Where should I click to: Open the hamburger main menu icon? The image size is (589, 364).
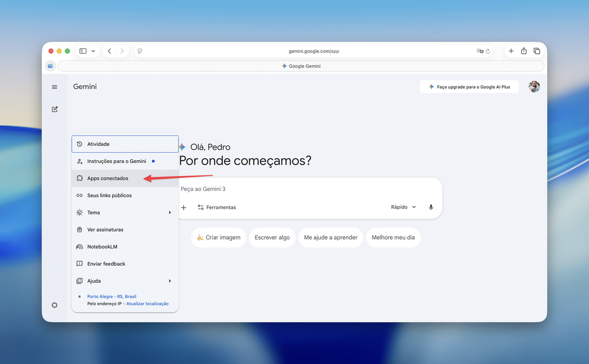pos(55,87)
